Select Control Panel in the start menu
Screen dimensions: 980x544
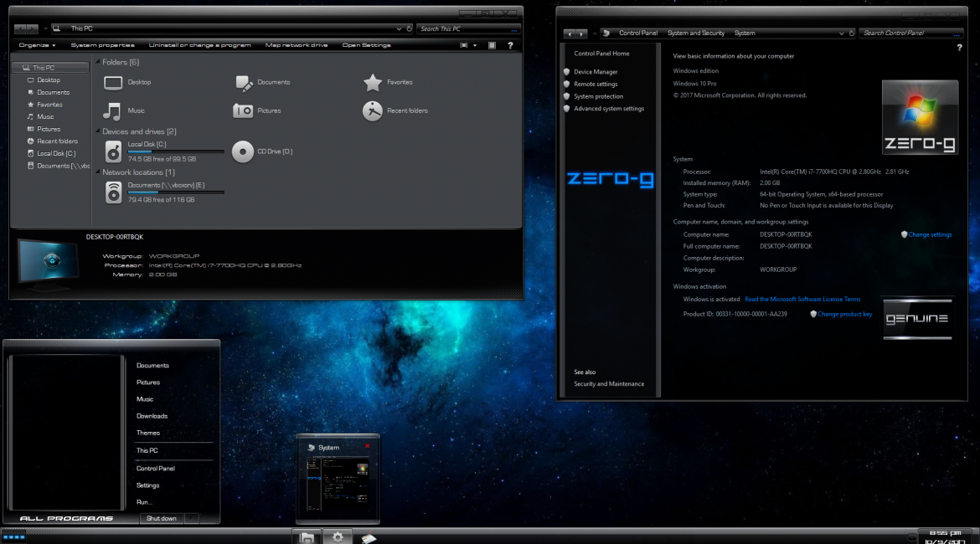click(156, 469)
